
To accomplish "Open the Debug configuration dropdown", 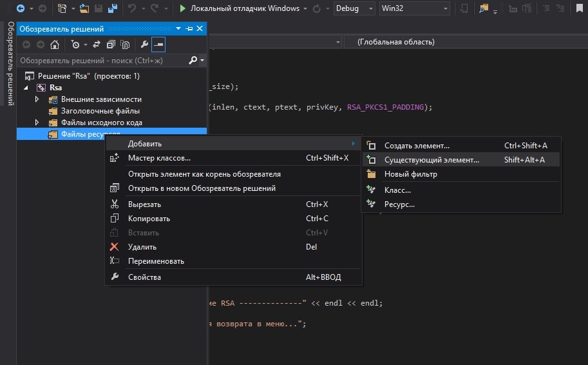I will (355, 8).
